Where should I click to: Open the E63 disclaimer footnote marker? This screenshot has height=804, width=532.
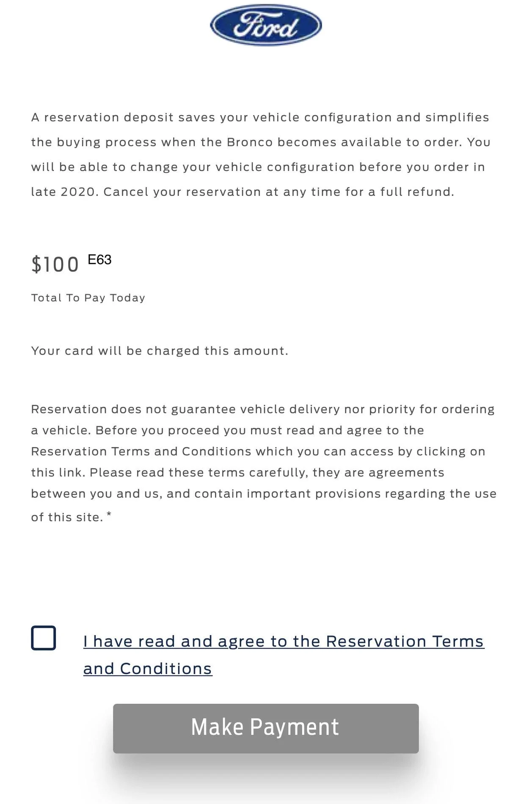(x=99, y=259)
